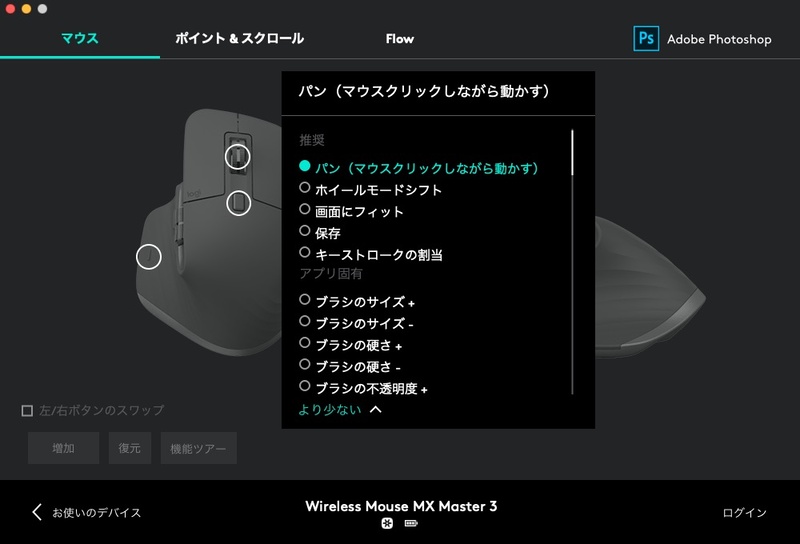Select the thumb gesture button hotspot circle
The image size is (800, 544).
coord(149,257)
